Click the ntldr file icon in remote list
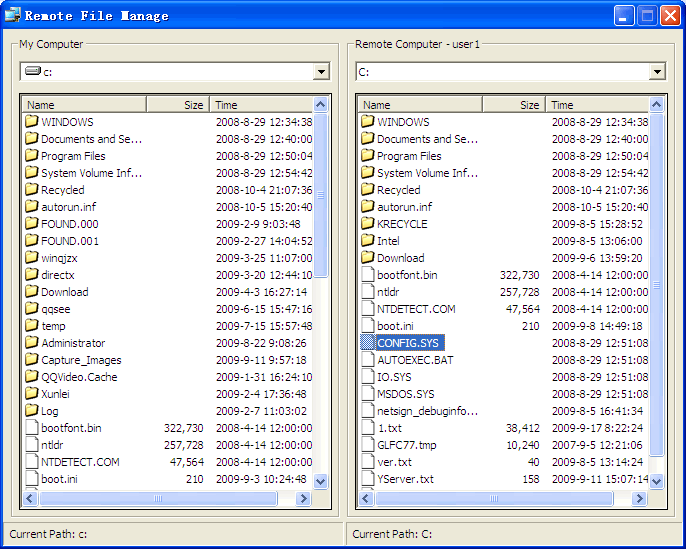Viewport: 686px width, 549px height. [367, 292]
